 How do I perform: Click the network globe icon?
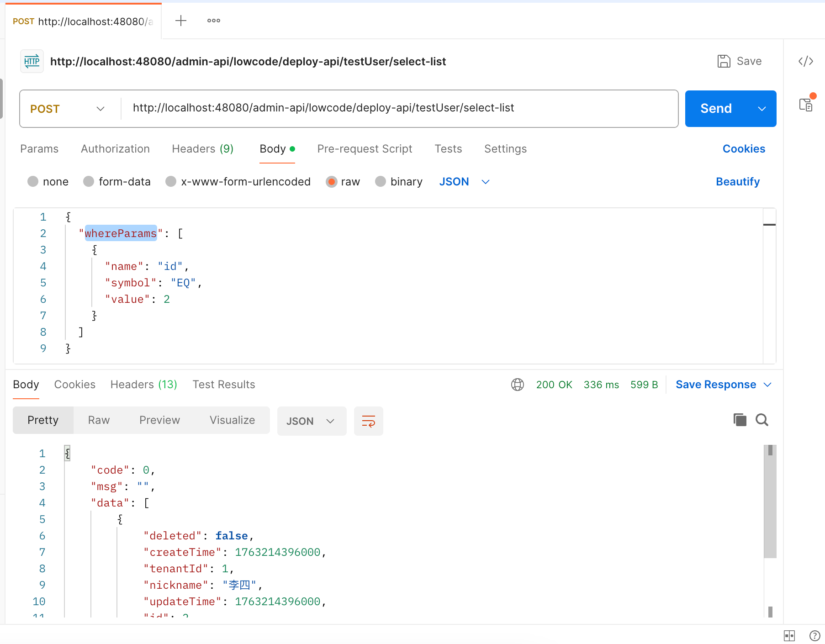[517, 385]
